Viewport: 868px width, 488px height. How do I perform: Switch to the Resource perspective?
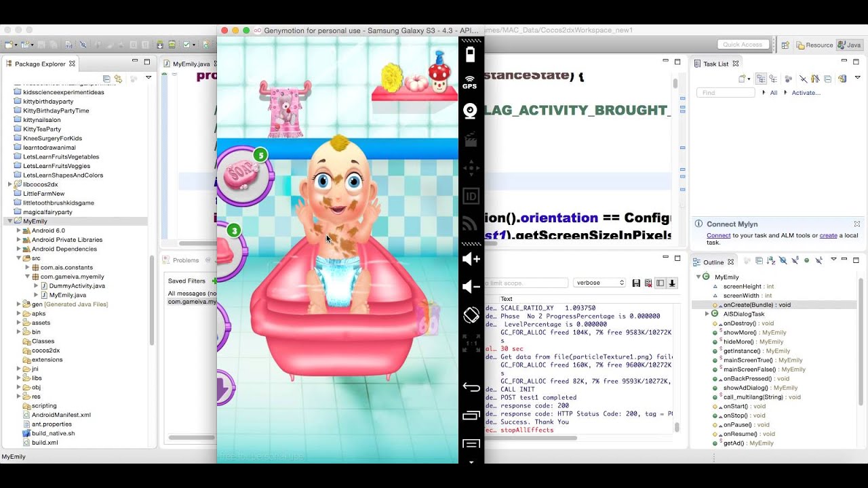(814, 45)
